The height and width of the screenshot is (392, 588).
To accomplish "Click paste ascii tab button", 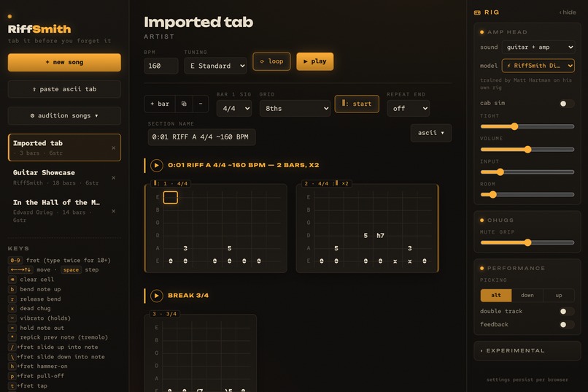I will [64, 89].
